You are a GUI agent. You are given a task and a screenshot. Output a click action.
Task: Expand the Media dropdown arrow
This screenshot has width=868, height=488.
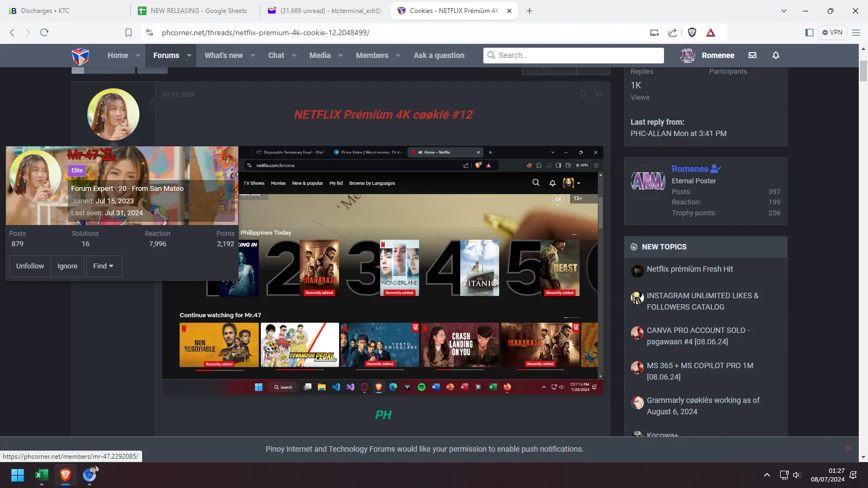341,55
